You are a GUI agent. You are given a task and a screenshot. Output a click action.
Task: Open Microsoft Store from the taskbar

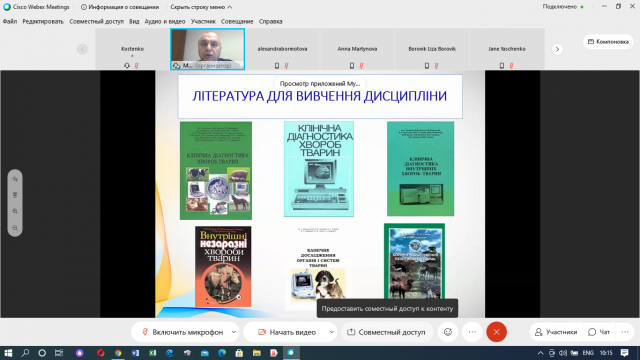click(x=239, y=353)
